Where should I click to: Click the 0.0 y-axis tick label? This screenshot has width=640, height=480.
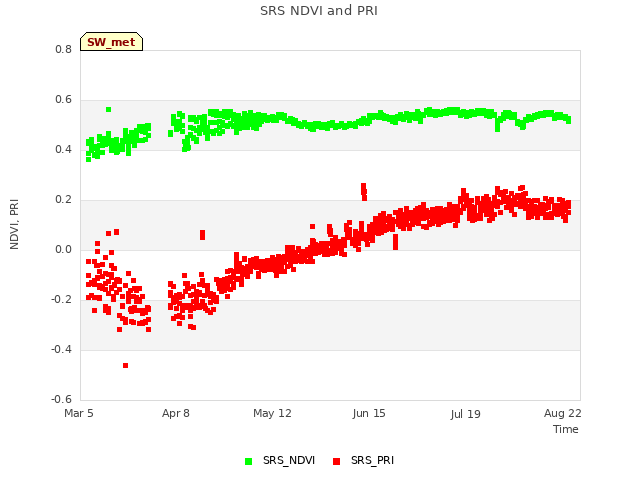point(63,249)
